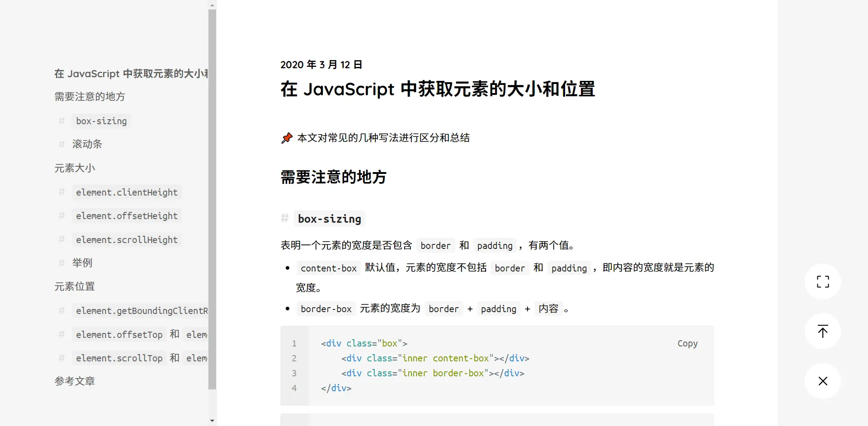Image resolution: width=868 pixels, height=426 pixels.
Task: Go to 元素大小 section in outline
Action: pyautogui.click(x=75, y=168)
